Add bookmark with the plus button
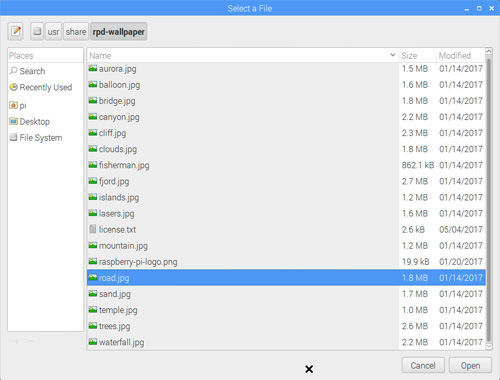500x380 pixels. (x=16, y=341)
